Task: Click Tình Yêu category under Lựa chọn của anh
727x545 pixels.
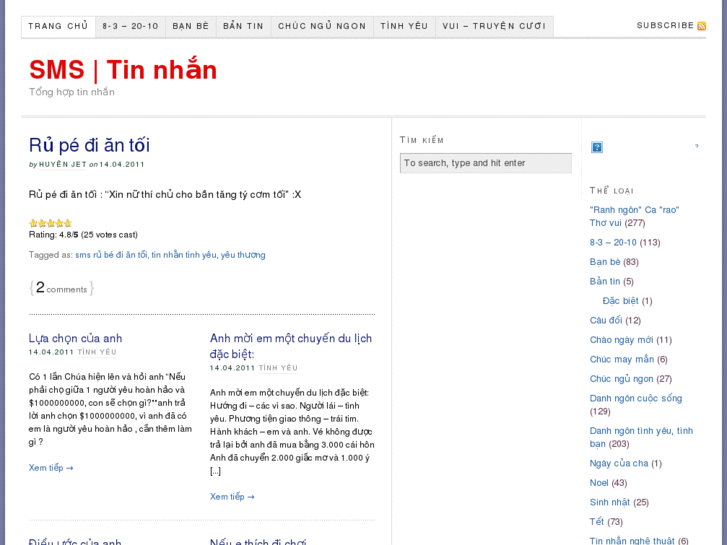Action: tap(97, 352)
